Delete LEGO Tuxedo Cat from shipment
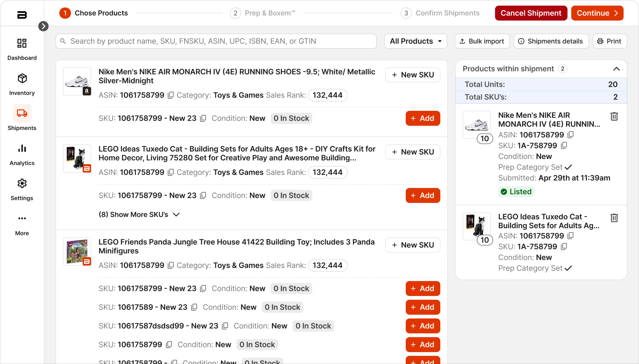 coord(614,218)
